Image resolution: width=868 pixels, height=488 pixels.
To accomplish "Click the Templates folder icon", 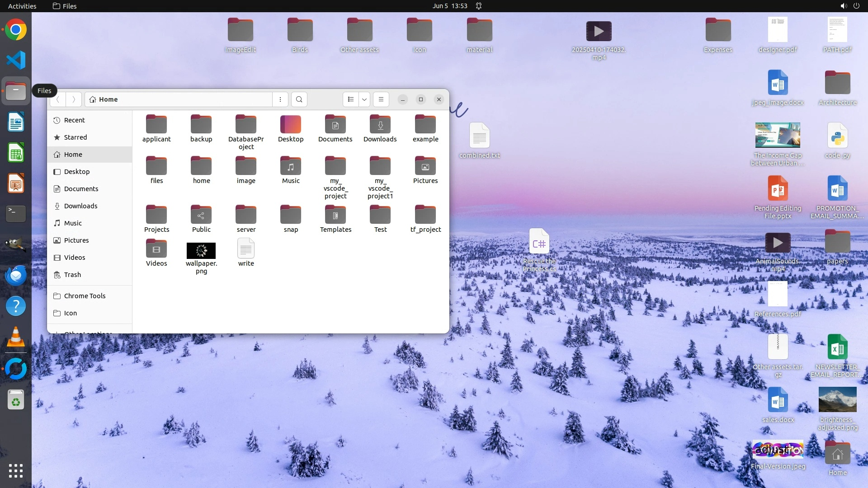I will click(335, 216).
